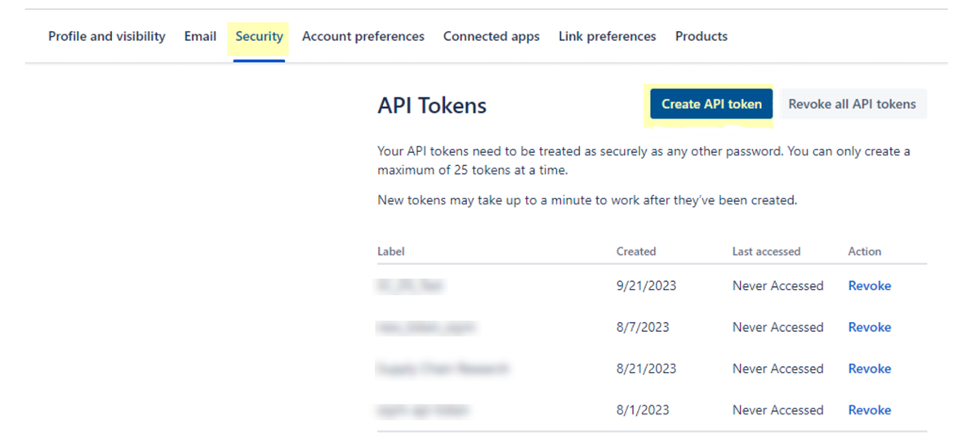Select the Security tab
Viewport: 980px width, 443px height.
pyautogui.click(x=259, y=37)
